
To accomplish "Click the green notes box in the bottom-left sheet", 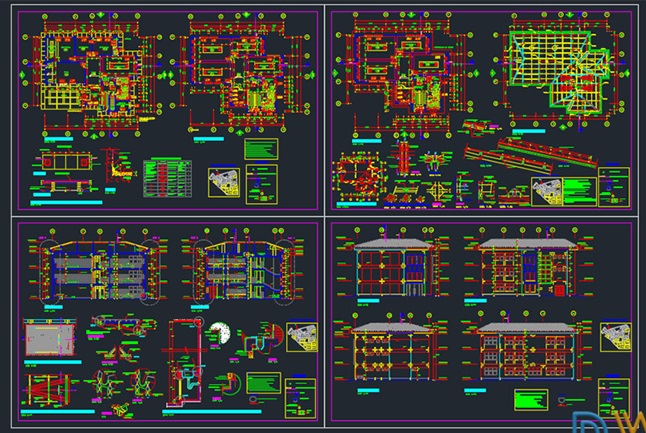I will (264, 383).
